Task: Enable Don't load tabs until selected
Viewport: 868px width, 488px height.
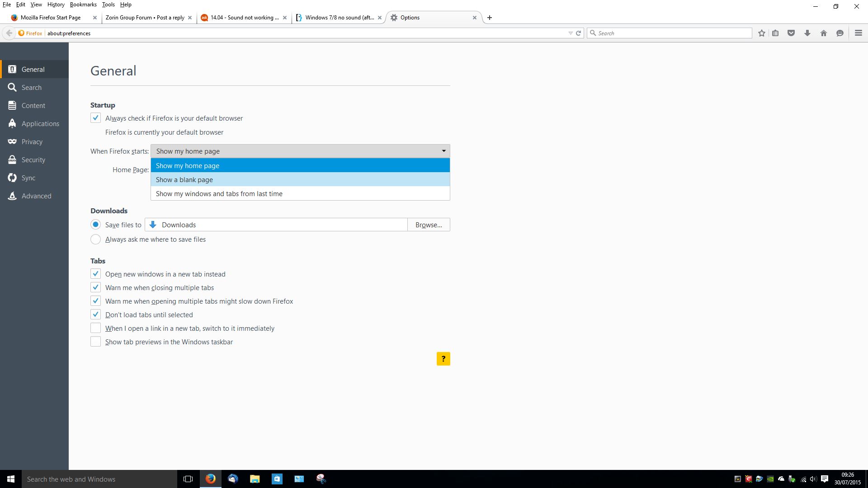Action: pyautogui.click(x=95, y=314)
